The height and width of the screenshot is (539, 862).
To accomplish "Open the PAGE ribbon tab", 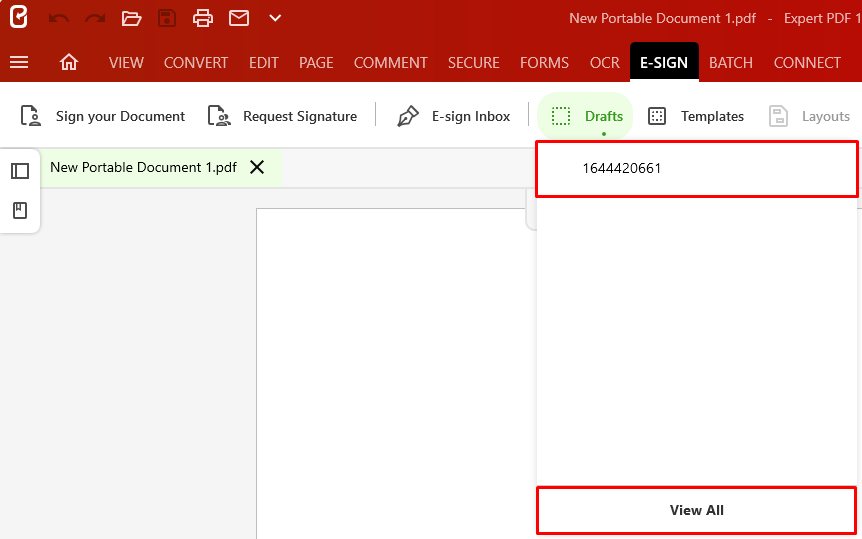I will click(316, 63).
